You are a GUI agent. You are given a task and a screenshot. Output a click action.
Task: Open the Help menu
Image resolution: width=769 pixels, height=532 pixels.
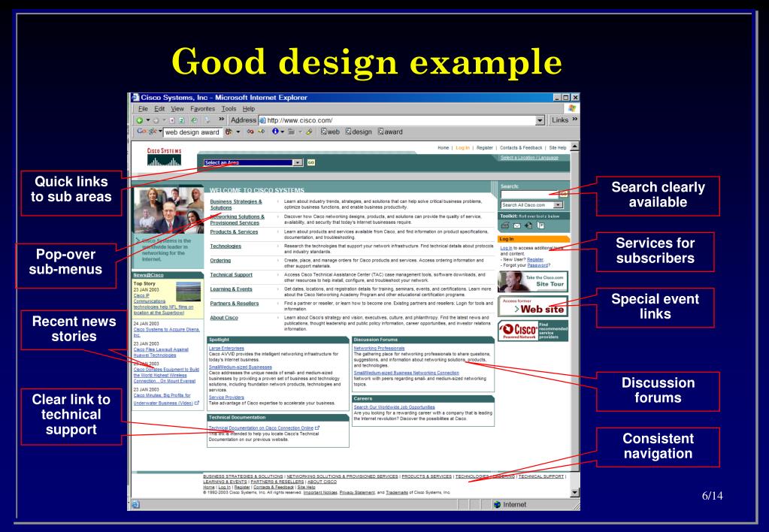(249, 109)
